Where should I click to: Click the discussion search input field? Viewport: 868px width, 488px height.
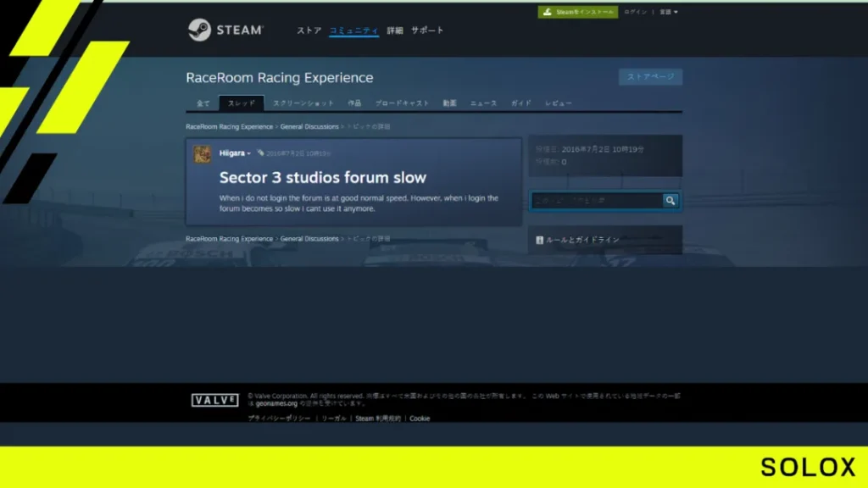coord(597,200)
